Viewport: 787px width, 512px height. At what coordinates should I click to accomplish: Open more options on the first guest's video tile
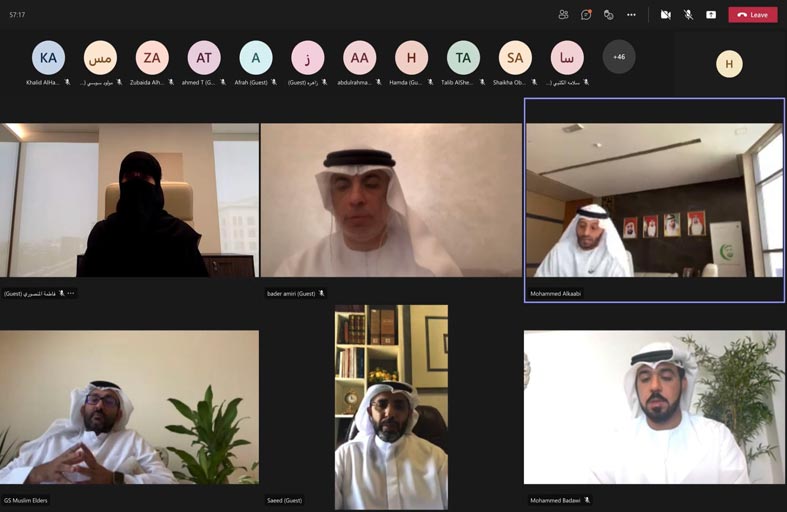tap(71, 294)
